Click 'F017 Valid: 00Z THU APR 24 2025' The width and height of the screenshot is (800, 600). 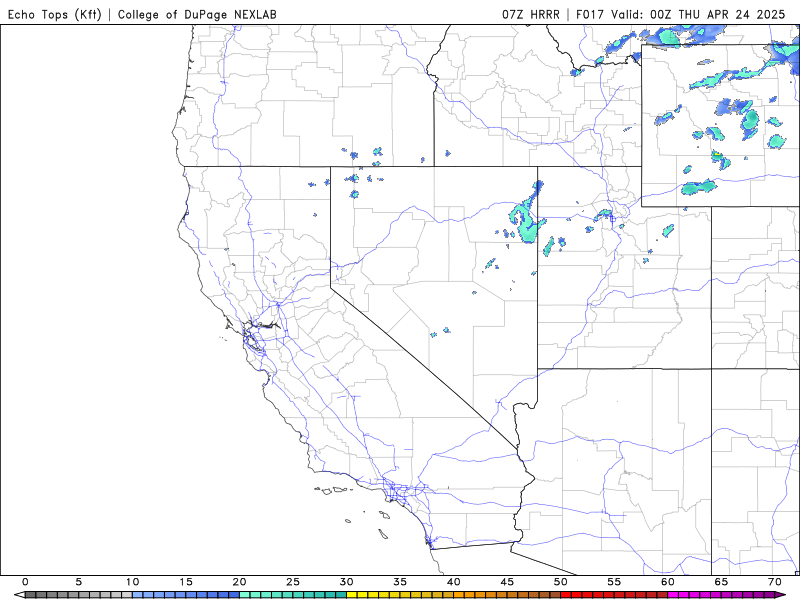[x=681, y=14]
